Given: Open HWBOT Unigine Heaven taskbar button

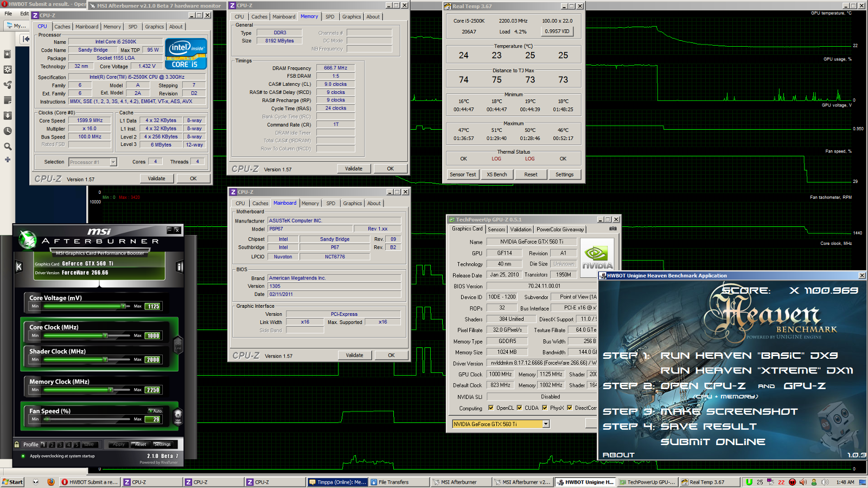Looking at the screenshot, I should coord(585,482).
